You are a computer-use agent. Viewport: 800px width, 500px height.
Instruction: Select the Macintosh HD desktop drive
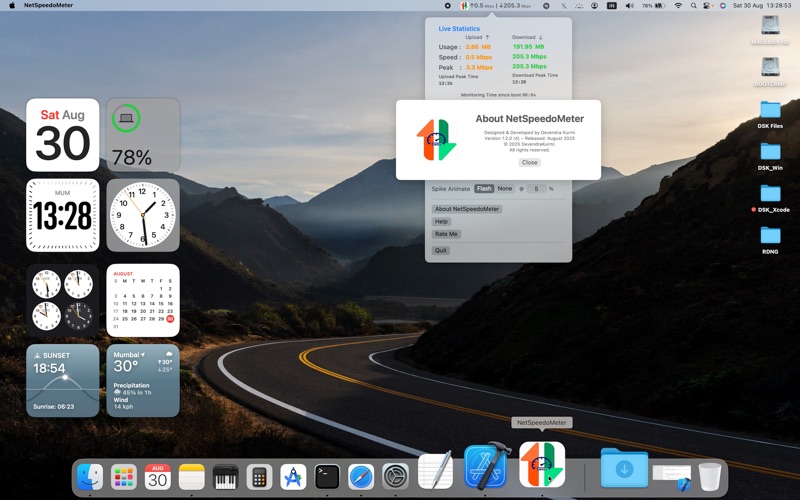(x=770, y=30)
